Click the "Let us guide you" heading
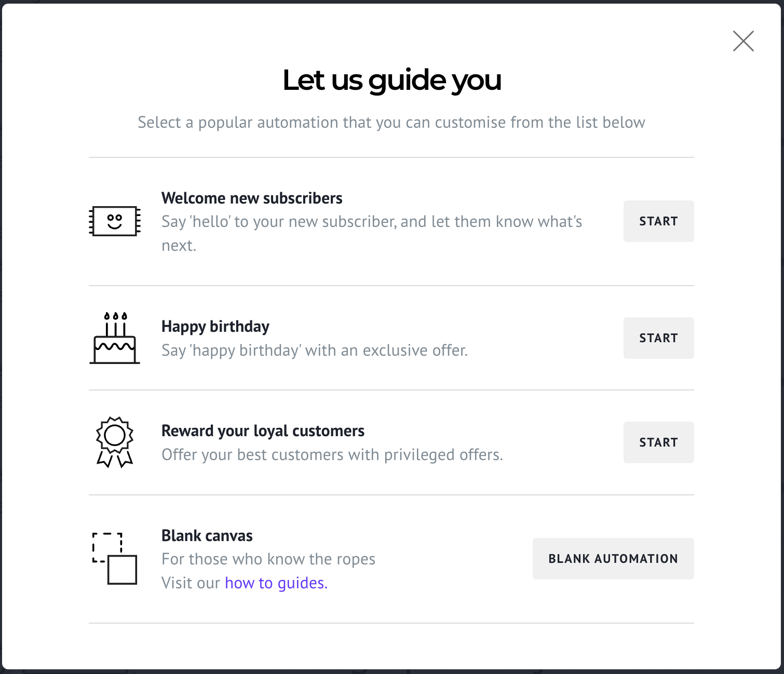Screen dimensions: 784x674 pyautogui.click(x=392, y=80)
